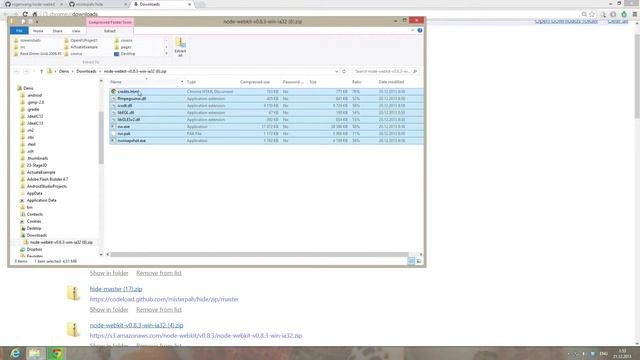The image size is (640, 360).
Task: Switch to details view icon in status bar
Action: coord(411,261)
